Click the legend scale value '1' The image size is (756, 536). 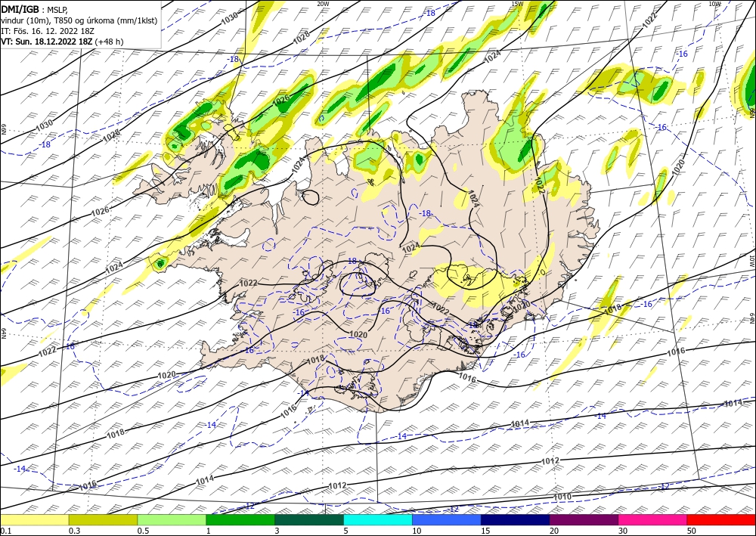pyautogui.click(x=209, y=531)
